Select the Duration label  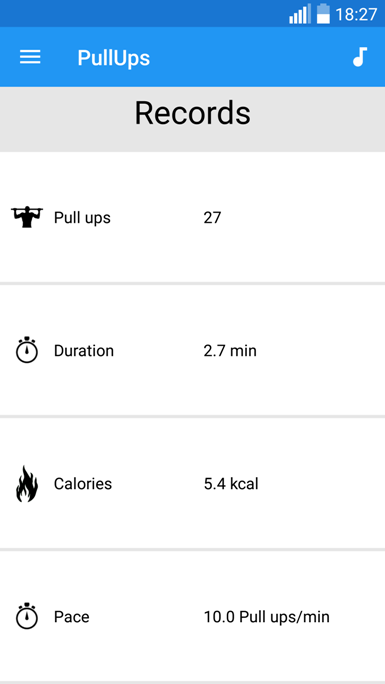tap(84, 351)
